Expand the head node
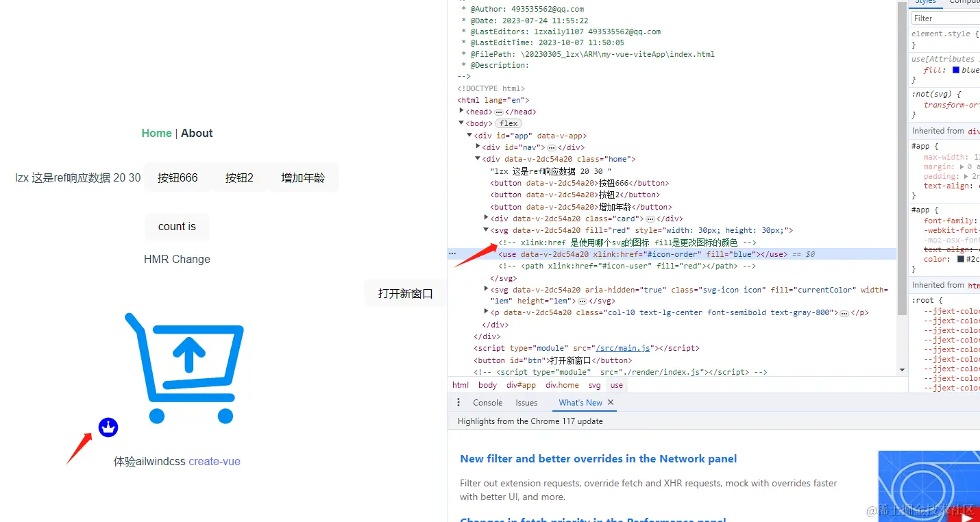980x522 pixels. coord(461,111)
